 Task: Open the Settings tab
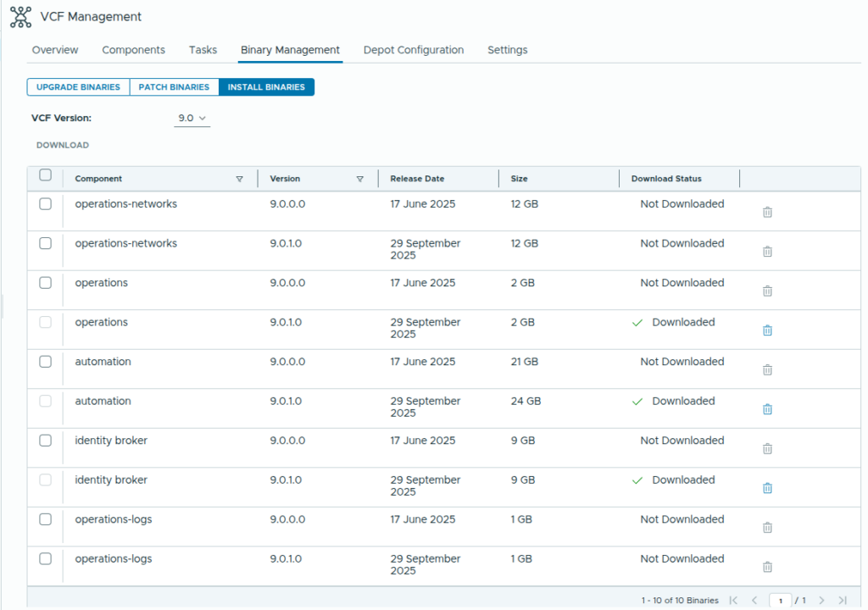(x=507, y=50)
